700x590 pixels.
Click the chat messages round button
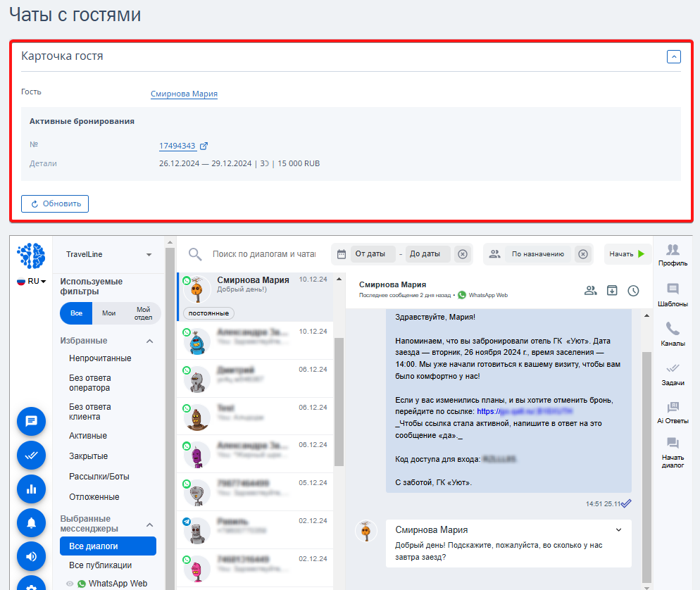[31, 421]
